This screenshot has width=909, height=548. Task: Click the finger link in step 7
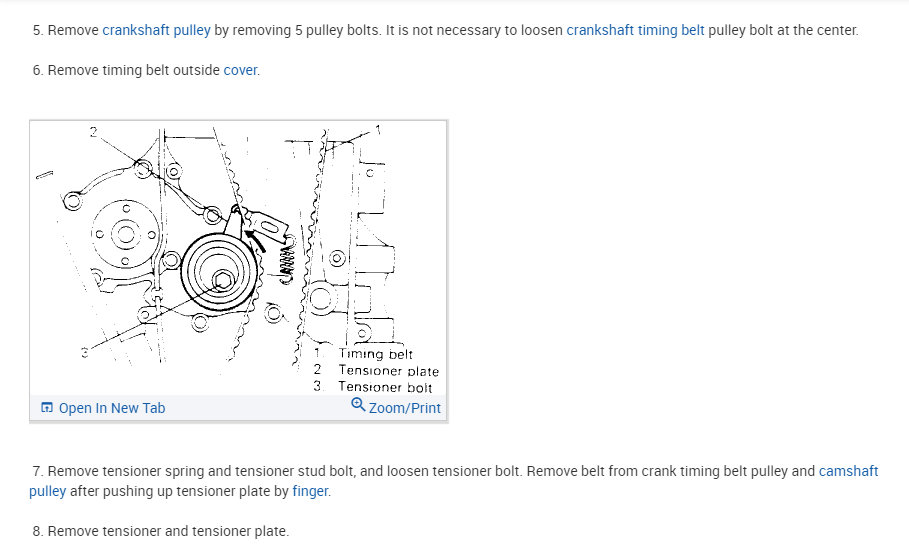(310, 491)
